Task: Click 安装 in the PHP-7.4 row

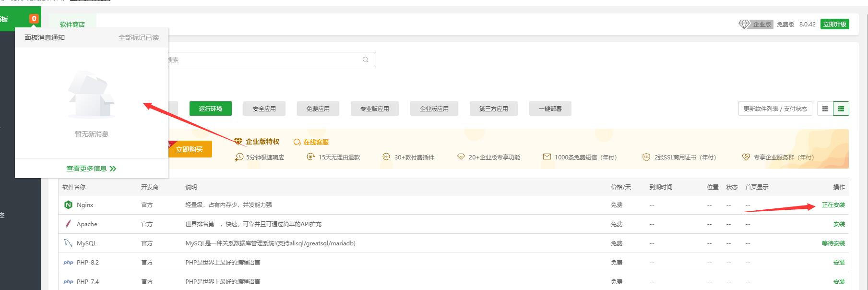Action: 839,282
